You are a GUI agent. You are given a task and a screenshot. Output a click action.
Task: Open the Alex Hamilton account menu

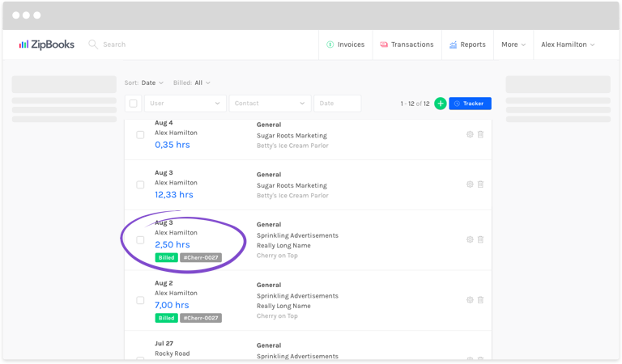click(568, 44)
